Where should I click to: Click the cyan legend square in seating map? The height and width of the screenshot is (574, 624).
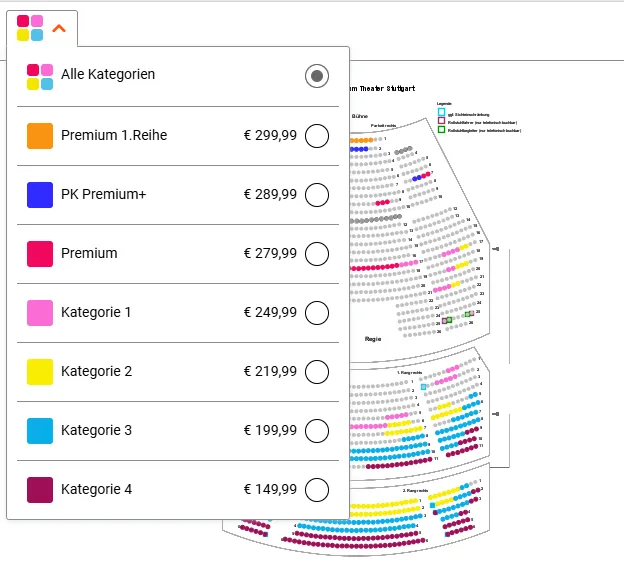tap(441, 112)
